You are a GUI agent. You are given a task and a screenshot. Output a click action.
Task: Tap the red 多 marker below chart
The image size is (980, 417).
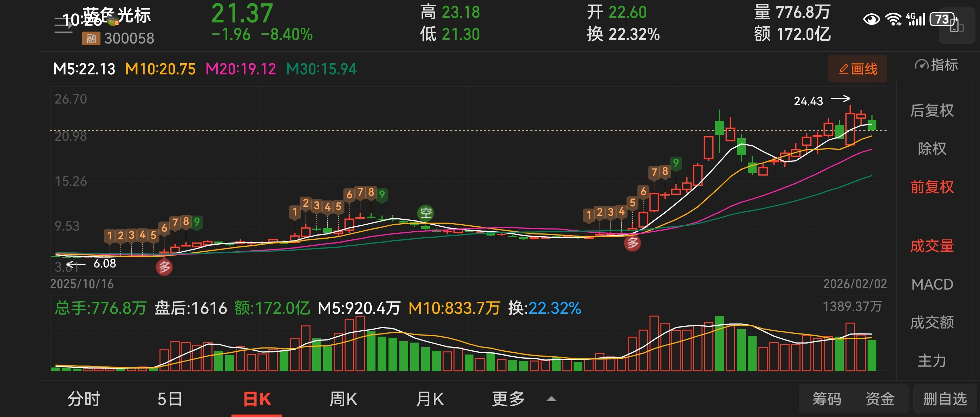pos(164,267)
